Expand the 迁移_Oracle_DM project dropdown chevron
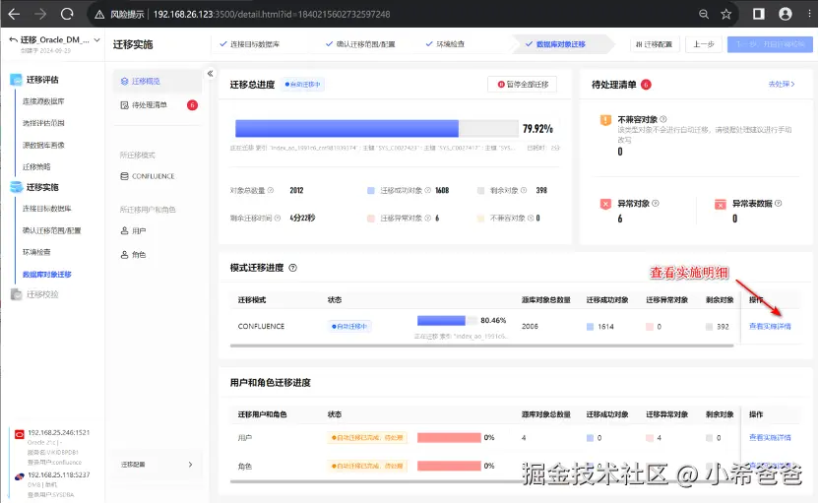 coord(97,39)
